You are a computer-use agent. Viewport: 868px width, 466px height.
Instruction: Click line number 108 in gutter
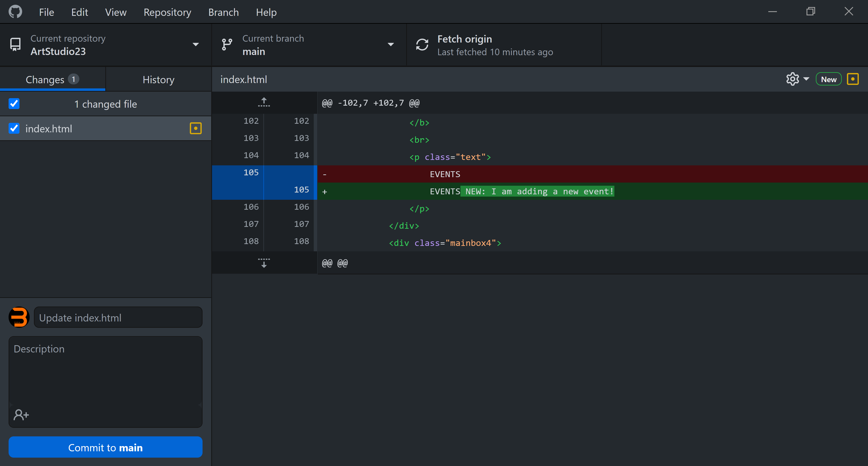[x=276, y=241]
